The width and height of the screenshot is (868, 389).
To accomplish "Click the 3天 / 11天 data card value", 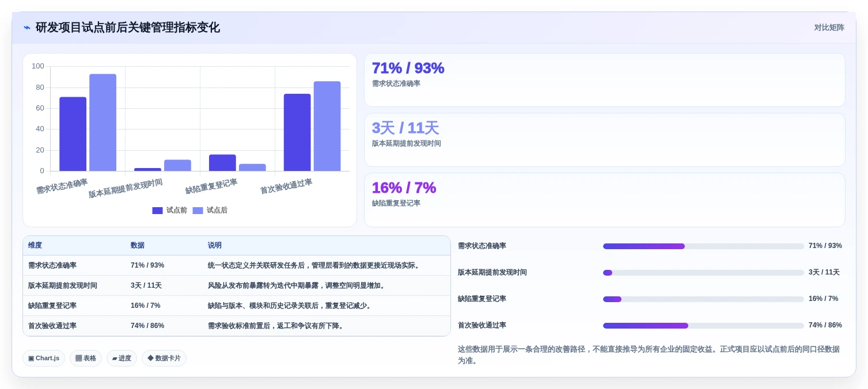I will pos(405,128).
